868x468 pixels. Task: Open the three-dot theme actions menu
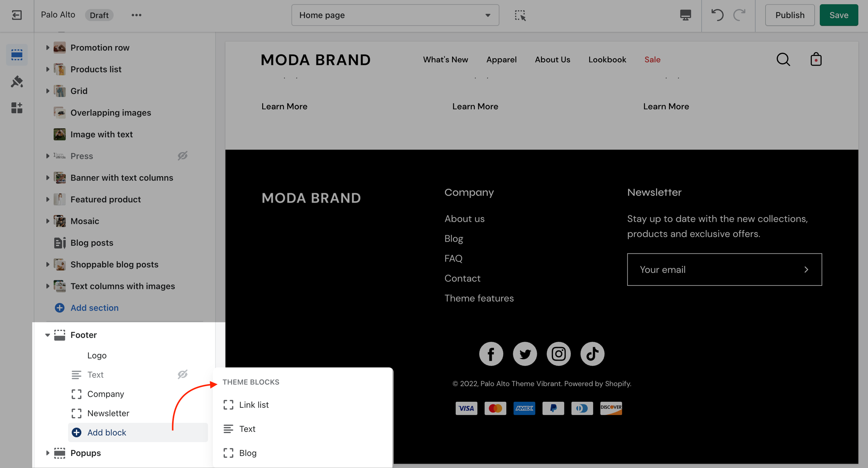pos(136,15)
